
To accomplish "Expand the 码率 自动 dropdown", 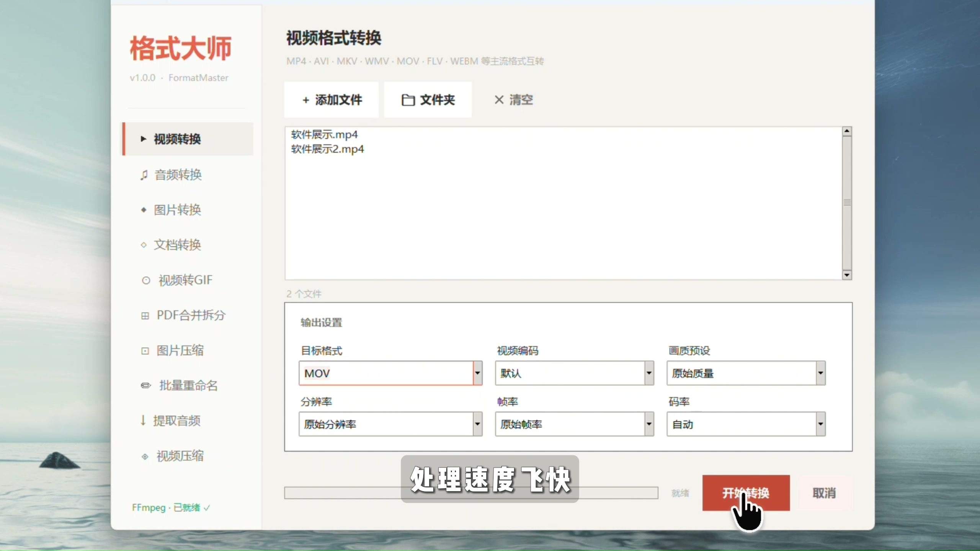I will click(746, 424).
